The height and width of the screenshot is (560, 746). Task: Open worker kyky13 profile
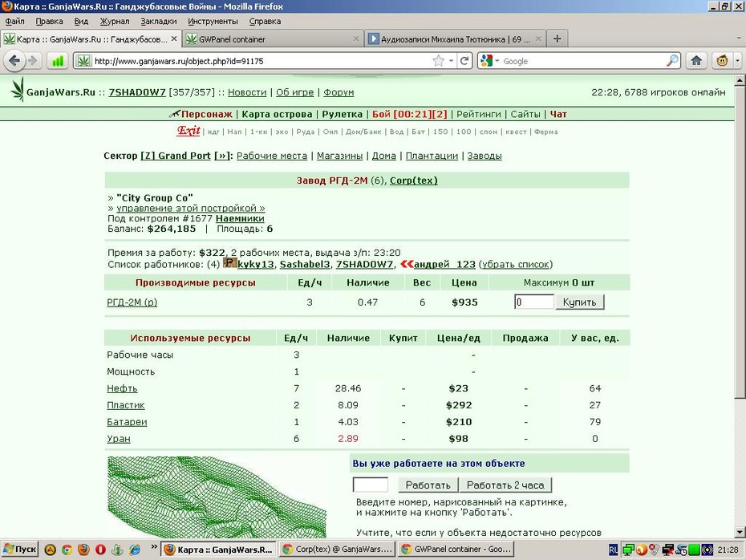click(x=256, y=264)
